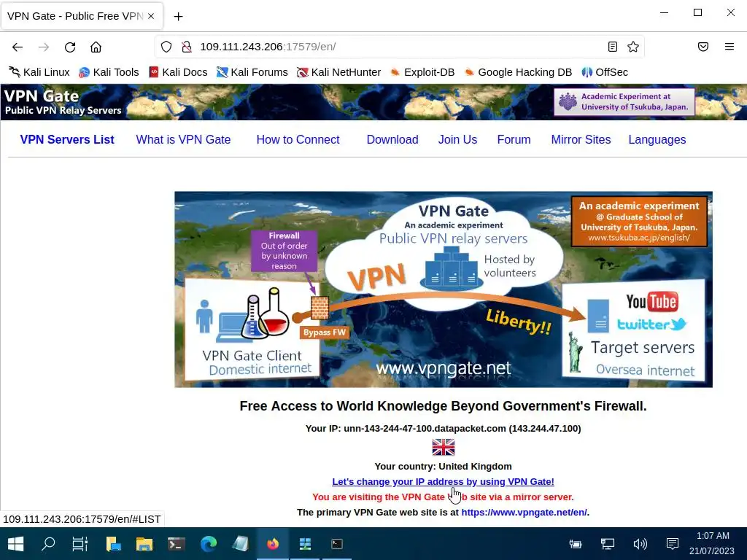This screenshot has height=560, width=747.
Task: Open the Languages page
Action: click(x=657, y=139)
